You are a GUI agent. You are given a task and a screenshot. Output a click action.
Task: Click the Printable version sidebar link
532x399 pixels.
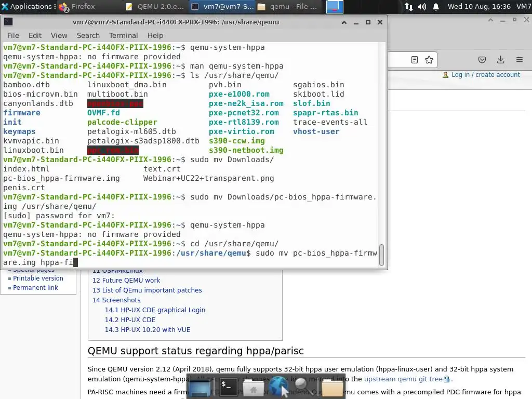click(x=38, y=278)
